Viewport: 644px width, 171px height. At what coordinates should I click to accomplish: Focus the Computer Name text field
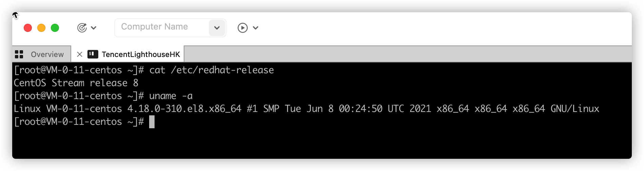point(161,27)
